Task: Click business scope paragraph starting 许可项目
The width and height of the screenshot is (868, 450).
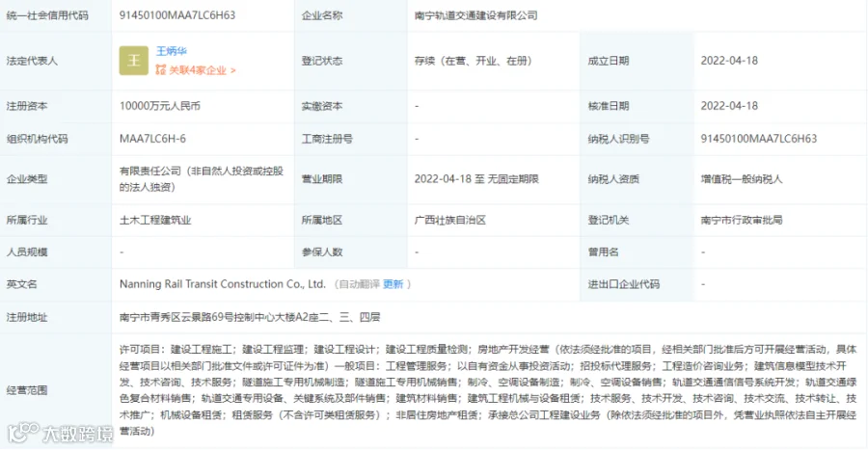Action: click(x=488, y=390)
